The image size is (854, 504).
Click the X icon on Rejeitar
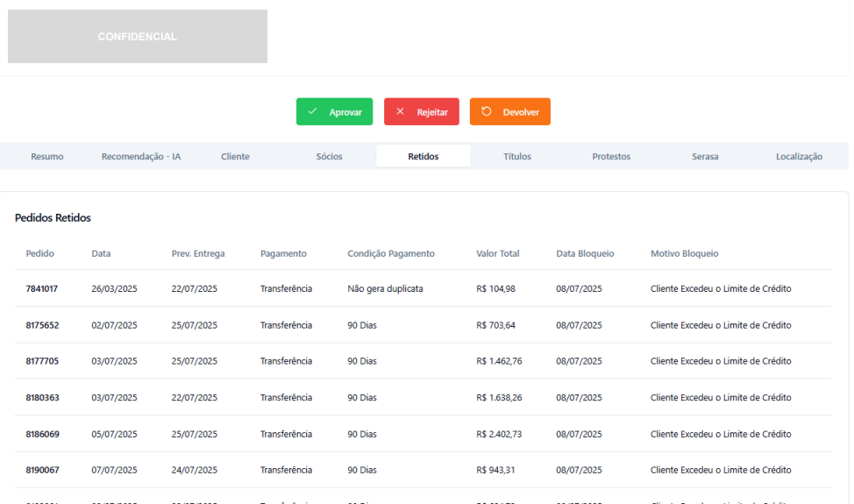(x=400, y=112)
